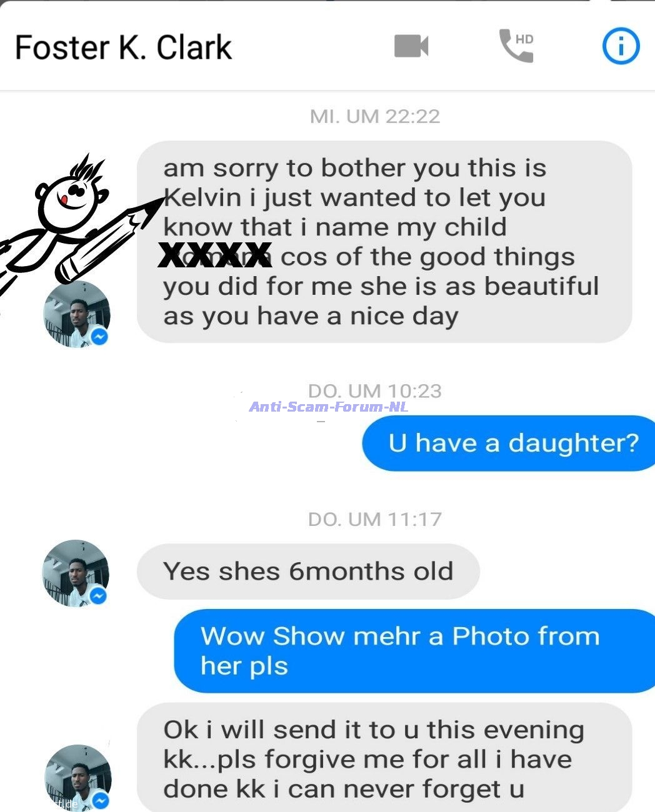Image resolution: width=655 pixels, height=812 pixels.
Task: Click the XXXX censored name text
Action: (215, 255)
